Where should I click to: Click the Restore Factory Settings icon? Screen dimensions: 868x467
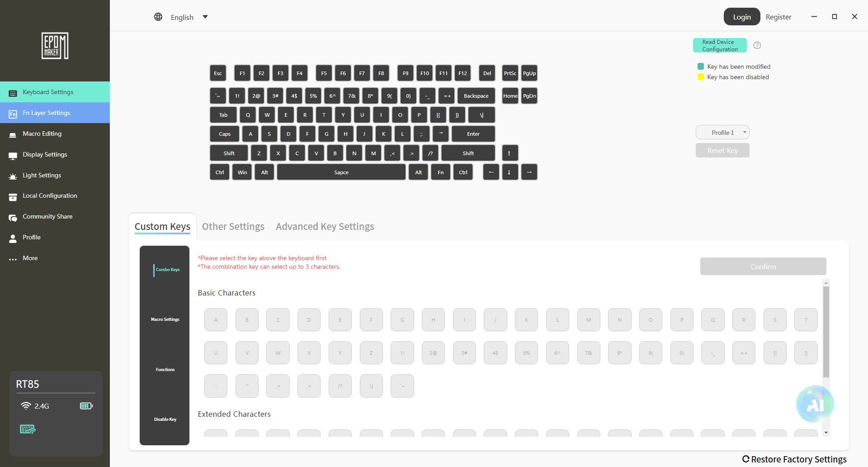(746, 459)
